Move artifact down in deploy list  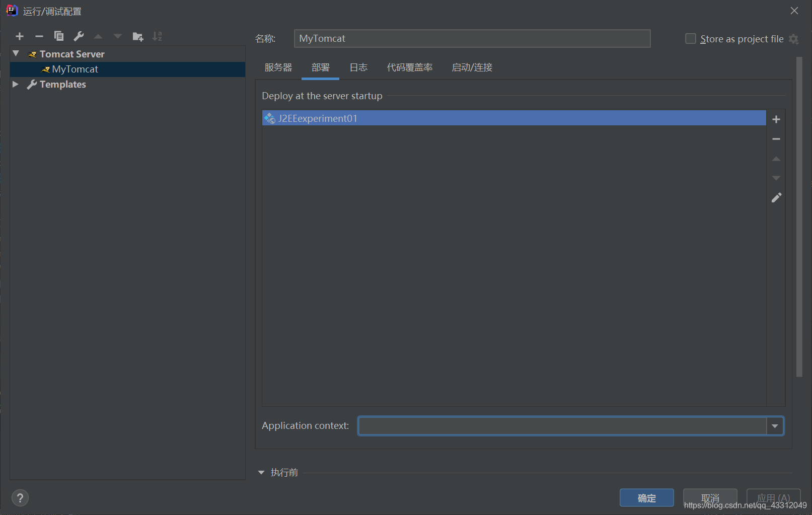click(776, 178)
